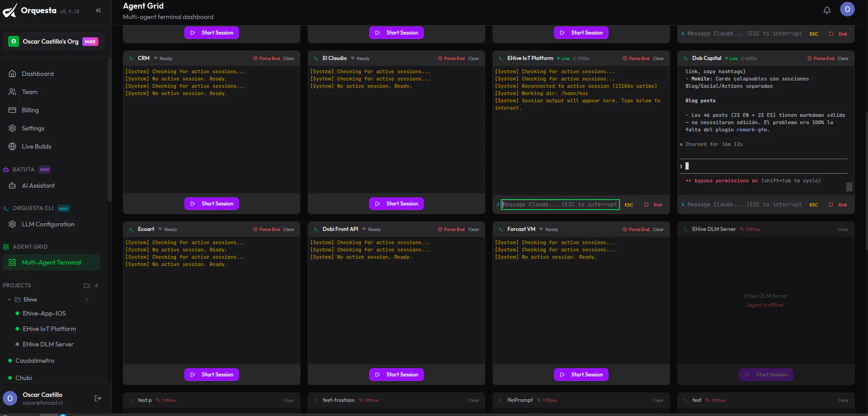
Task: Click the CRM terminal prompt icon
Action: (131, 58)
